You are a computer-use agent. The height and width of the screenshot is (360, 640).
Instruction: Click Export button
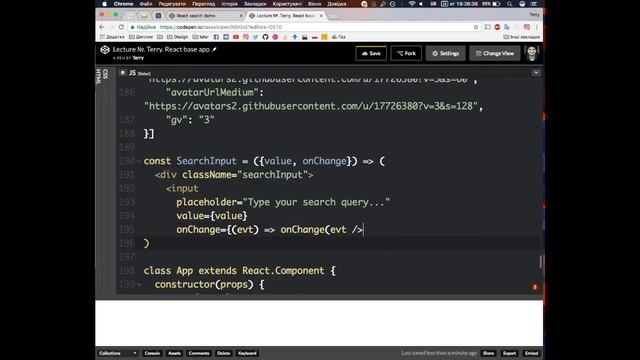tap(509, 353)
